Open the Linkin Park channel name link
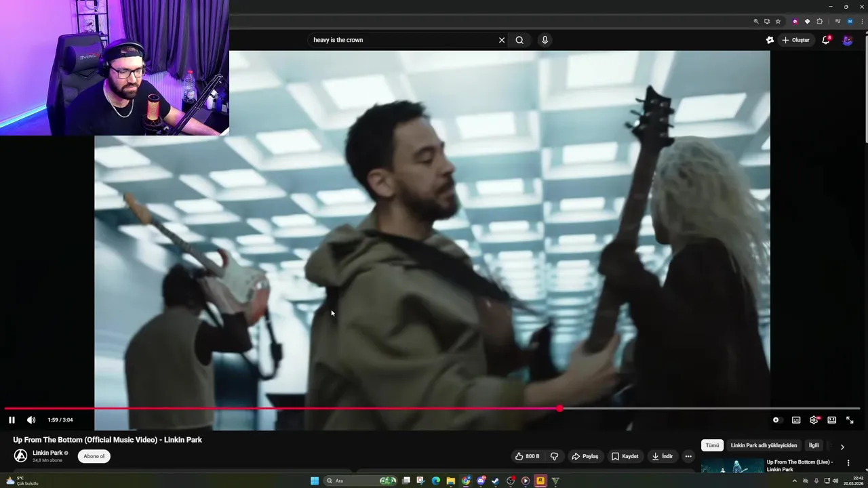The width and height of the screenshot is (868, 488). click(47, 453)
